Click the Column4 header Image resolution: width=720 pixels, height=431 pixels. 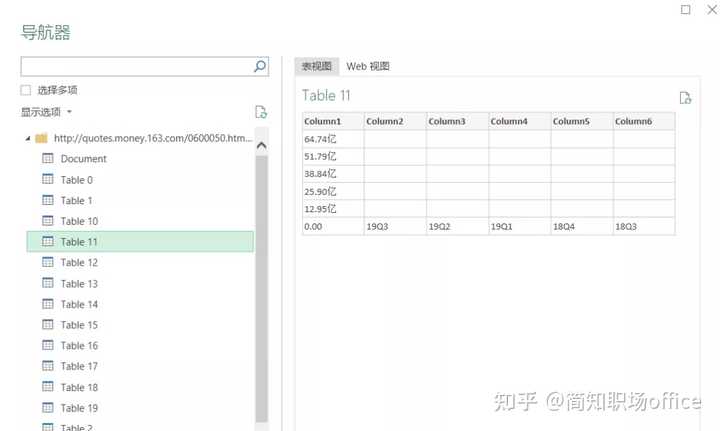(x=520, y=121)
